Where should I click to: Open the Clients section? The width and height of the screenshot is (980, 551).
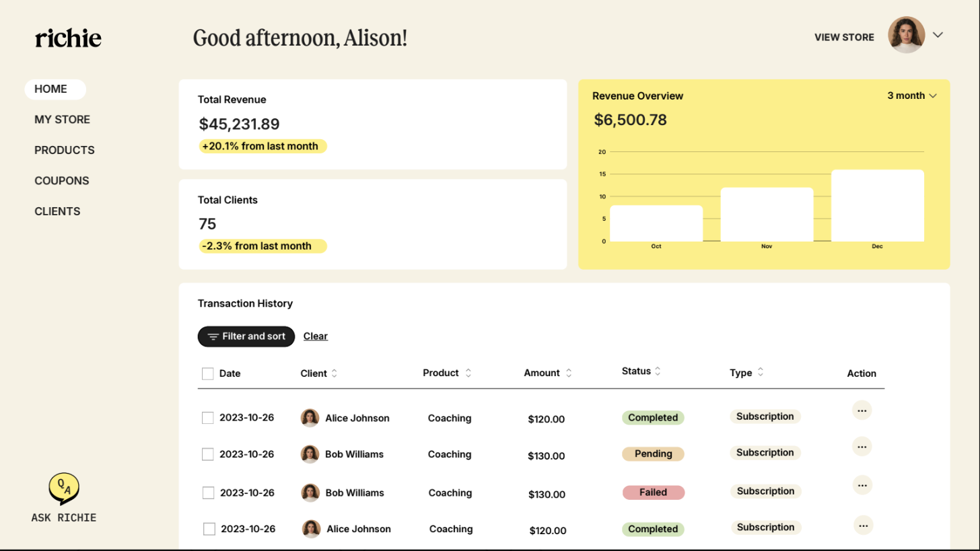tap(57, 211)
